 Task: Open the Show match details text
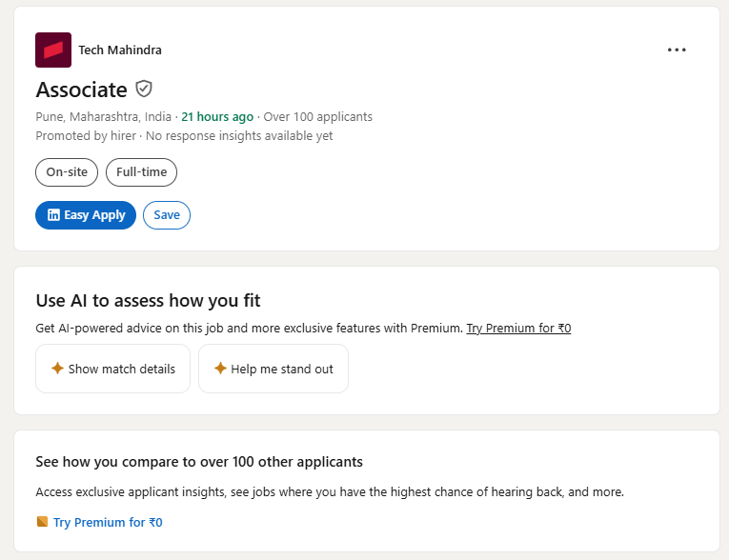[x=122, y=369]
